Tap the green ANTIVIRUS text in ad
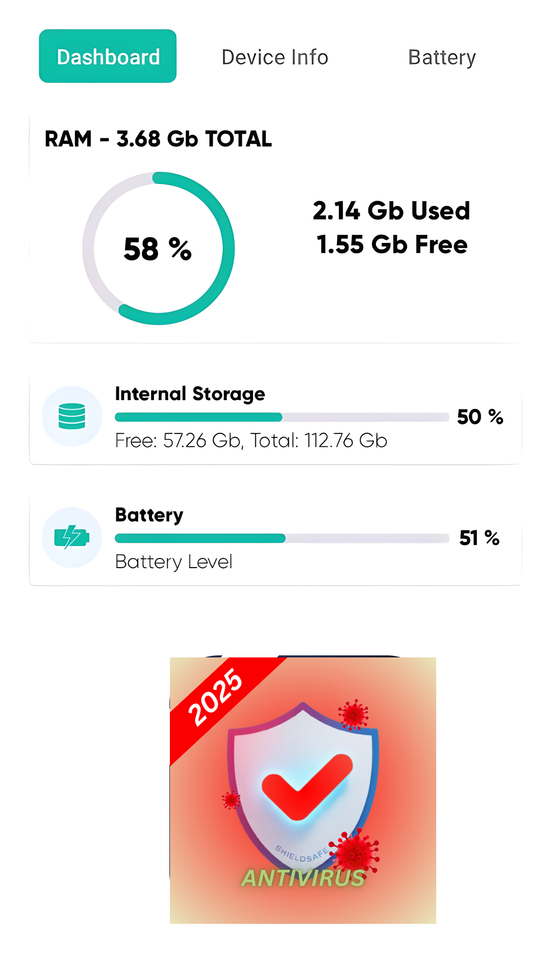Viewport: 551px width, 980px height. (303, 878)
